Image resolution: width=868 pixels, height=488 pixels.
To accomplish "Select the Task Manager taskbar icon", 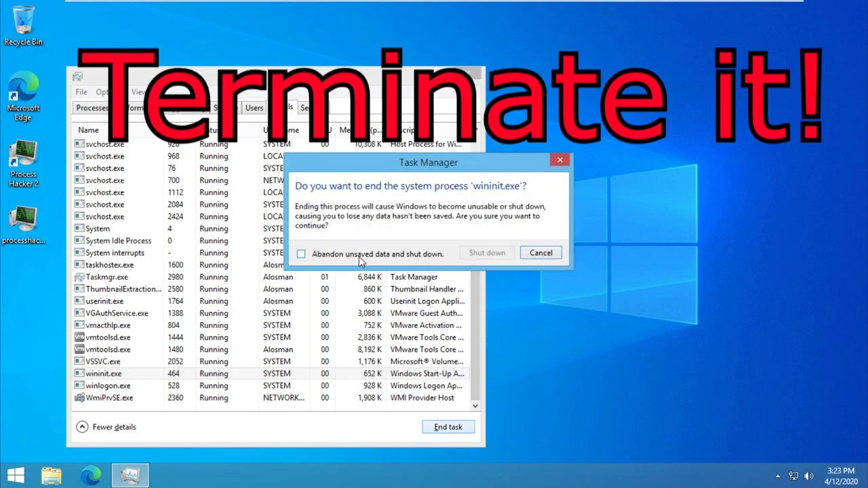I will pos(130,475).
